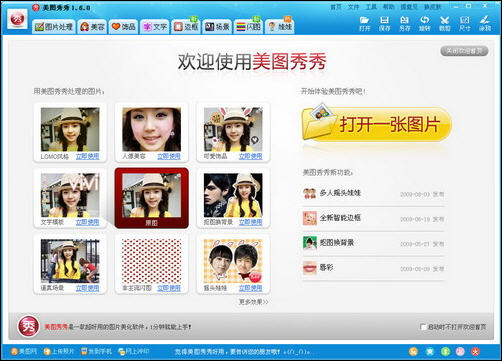Click 发到手机 in status bar

click(x=96, y=351)
